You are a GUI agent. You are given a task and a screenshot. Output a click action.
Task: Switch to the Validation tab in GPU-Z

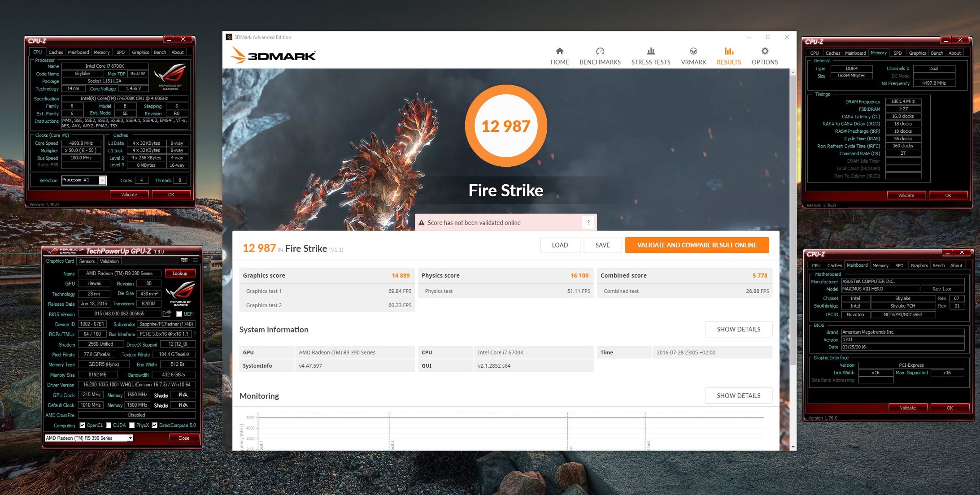point(109,261)
